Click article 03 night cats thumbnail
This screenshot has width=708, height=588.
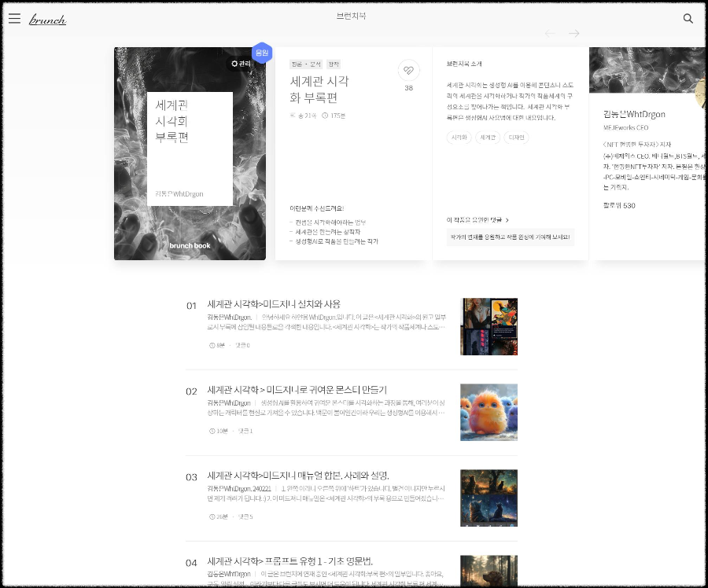click(x=489, y=498)
